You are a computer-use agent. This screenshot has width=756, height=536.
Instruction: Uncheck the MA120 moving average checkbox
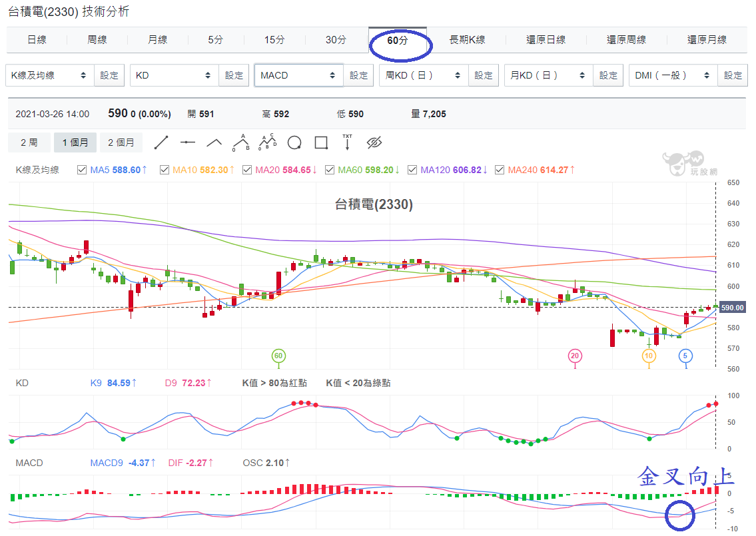point(412,170)
